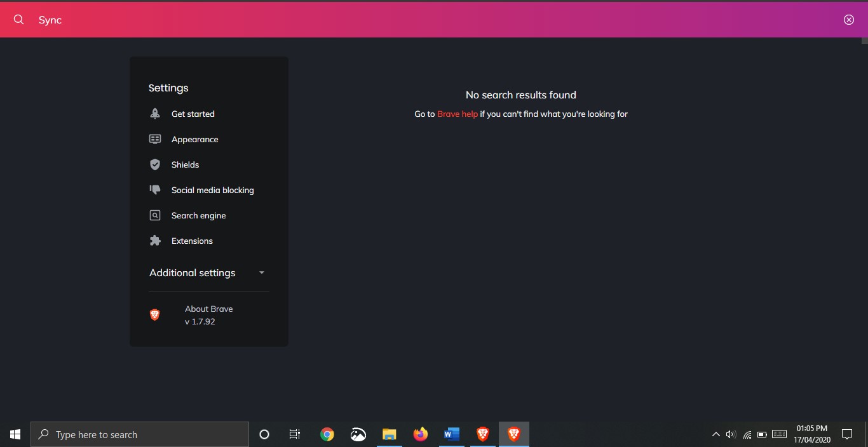Click the Sync search input field
This screenshot has width=868, height=447.
[434, 20]
